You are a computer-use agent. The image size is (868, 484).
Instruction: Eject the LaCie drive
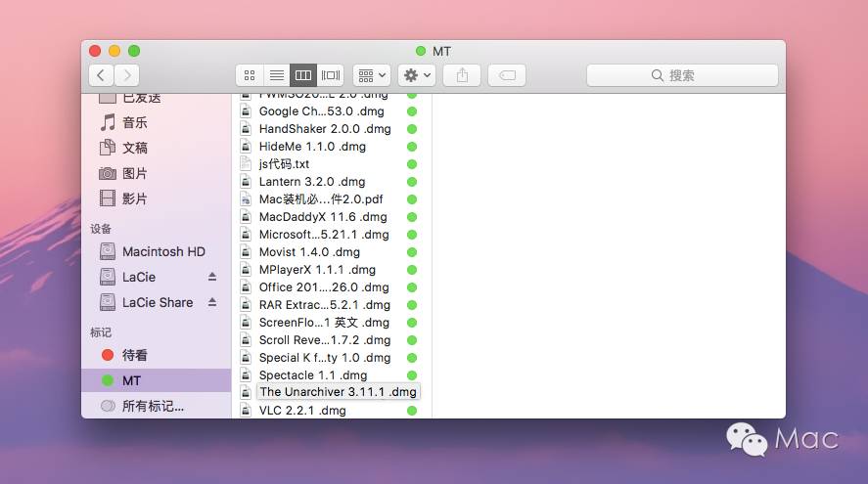click(x=212, y=277)
